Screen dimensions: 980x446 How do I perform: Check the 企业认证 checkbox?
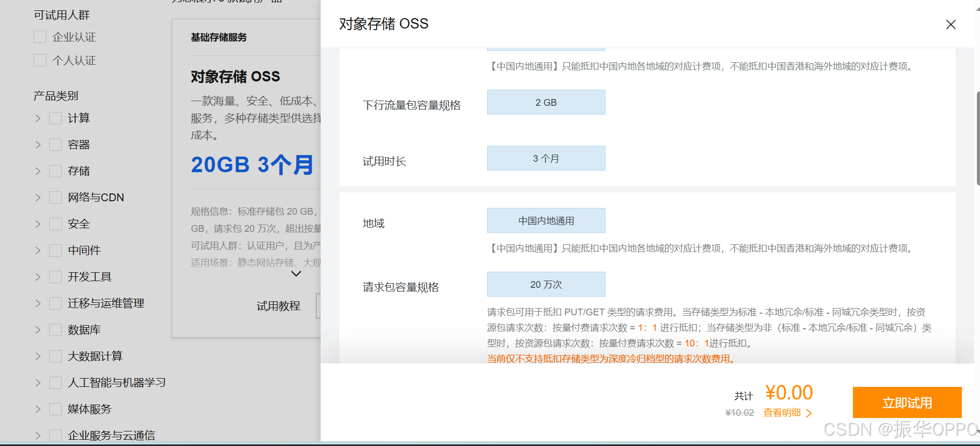click(40, 37)
